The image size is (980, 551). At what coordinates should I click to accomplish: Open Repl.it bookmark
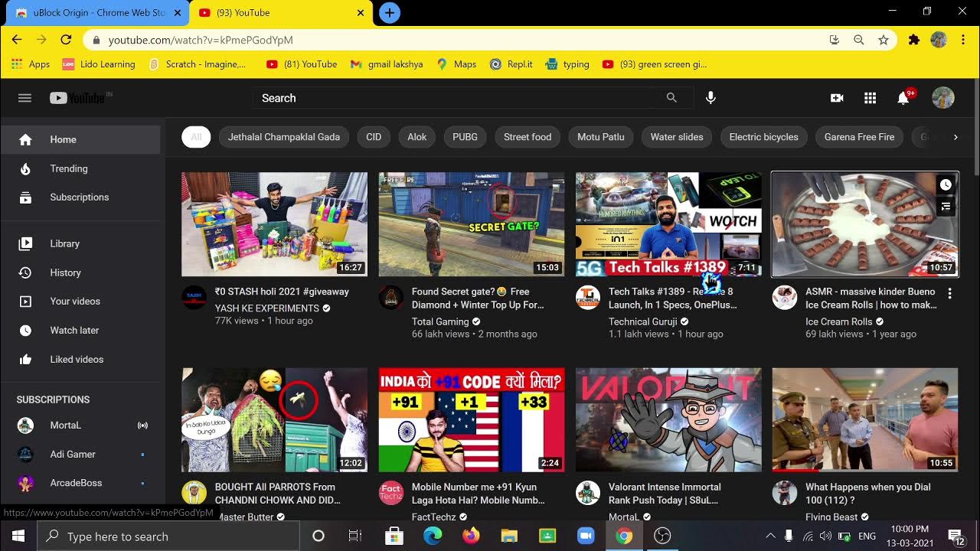511,64
